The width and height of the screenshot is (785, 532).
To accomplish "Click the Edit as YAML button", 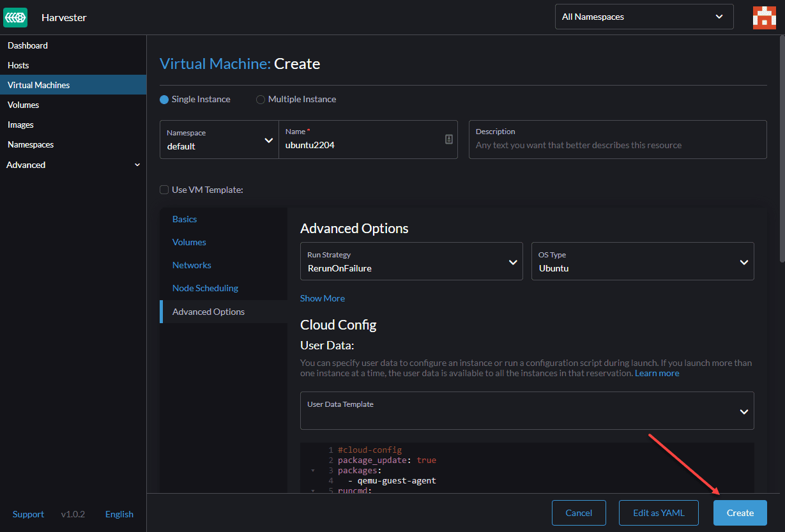I will [x=658, y=513].
